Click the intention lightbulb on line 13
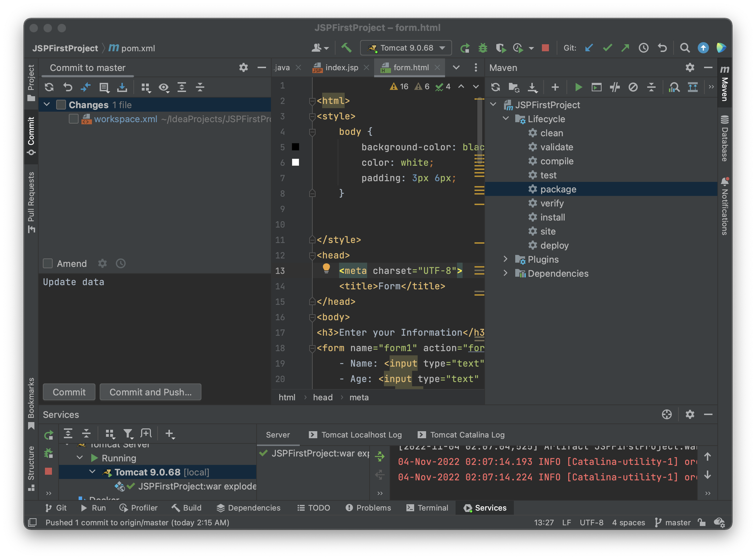The height and width of the screenshot is (559, 756). pos(326,268)
